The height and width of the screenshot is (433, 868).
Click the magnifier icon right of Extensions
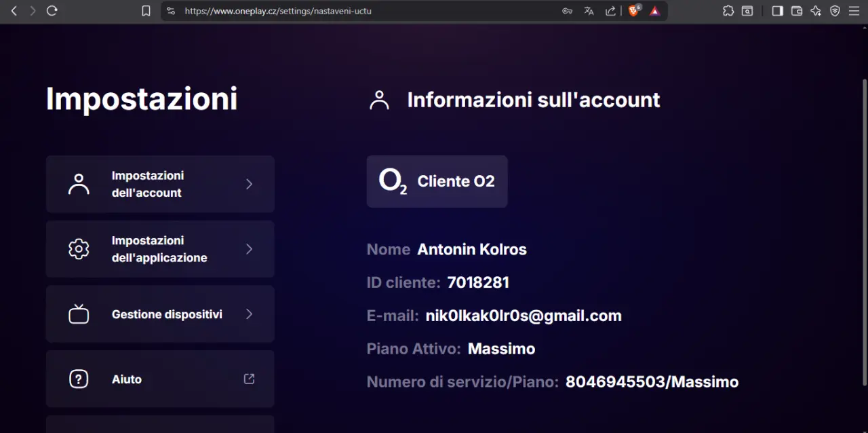click(x=747, y=11)
